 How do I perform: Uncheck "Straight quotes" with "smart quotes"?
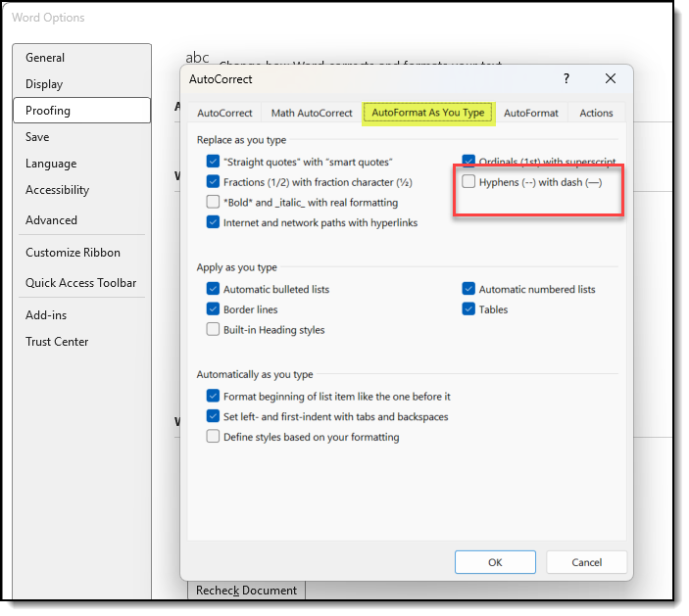coord(214,162)
